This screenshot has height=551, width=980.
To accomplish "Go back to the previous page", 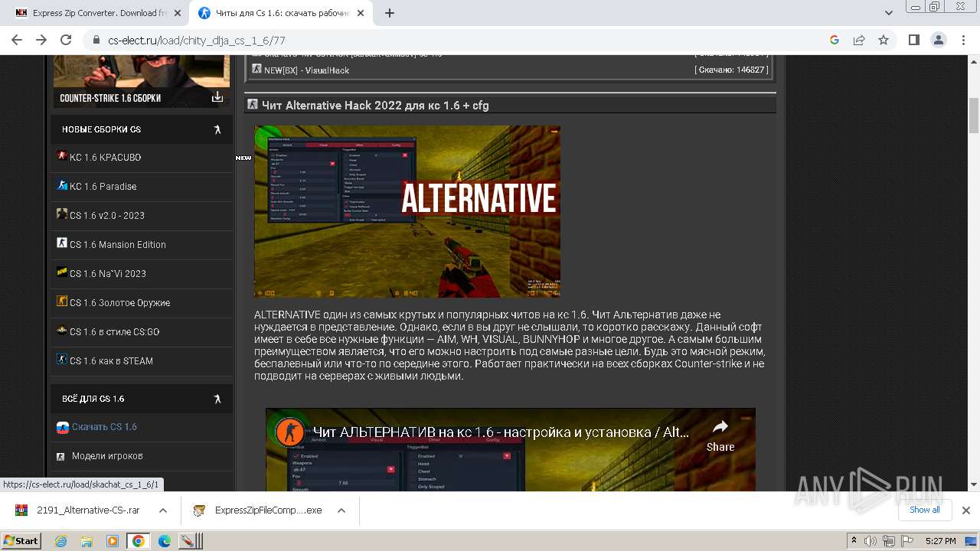I will click(17, 40).
